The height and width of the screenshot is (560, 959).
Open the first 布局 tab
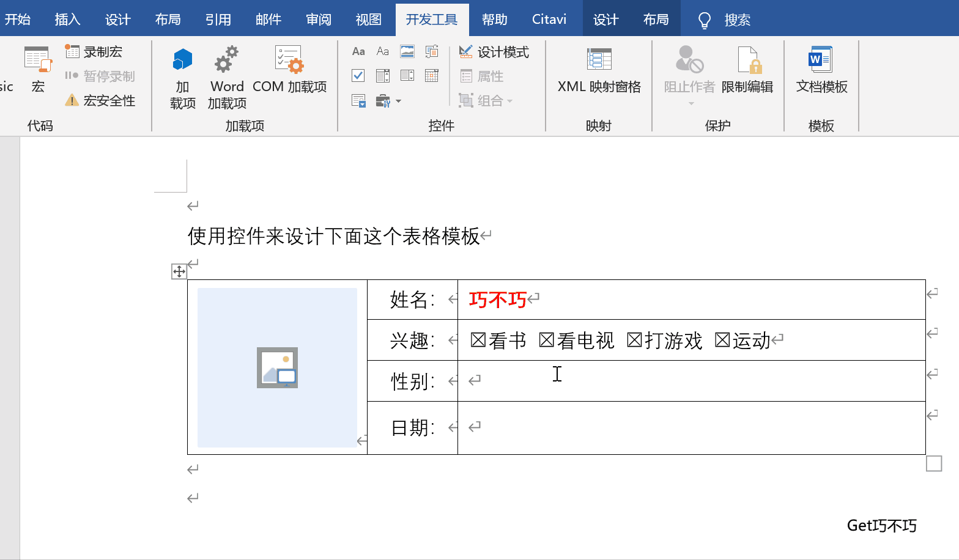(x=168, y=20)
